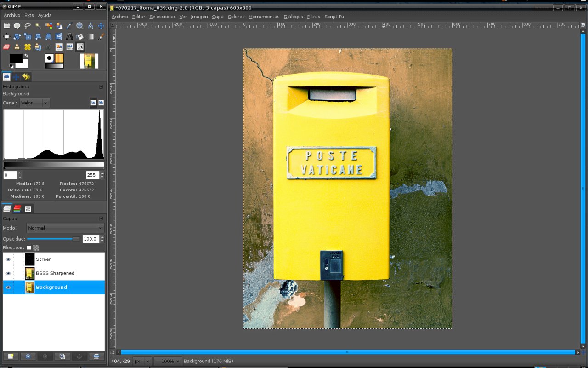This screenshot has height=368, width=588.
Task: Select the Flip tool
Action: coord(59,36)
